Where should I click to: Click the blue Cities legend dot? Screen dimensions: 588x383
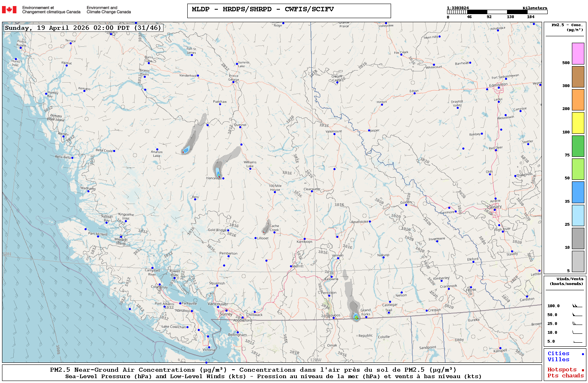[x=582, y=354]
